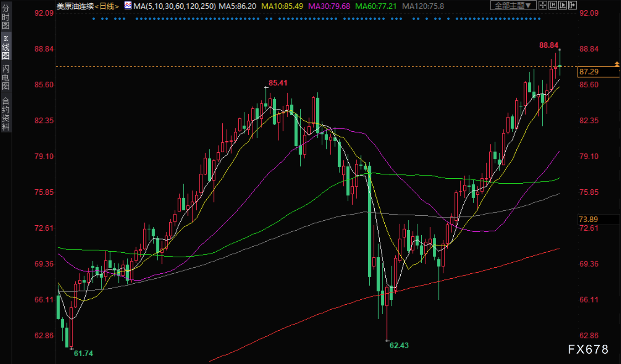The height and width of the screenshot is (364, 621).
Task: Click the 87.29 current price tag
Action: coord(589,72)
